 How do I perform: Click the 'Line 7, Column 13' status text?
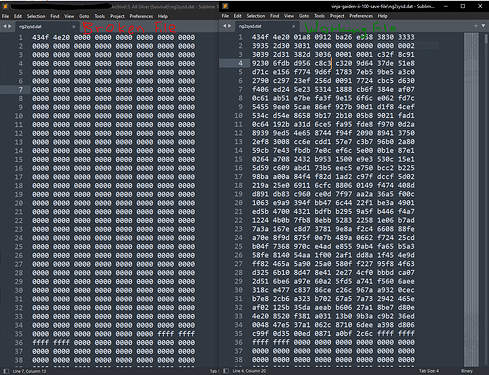coord(29,371)
